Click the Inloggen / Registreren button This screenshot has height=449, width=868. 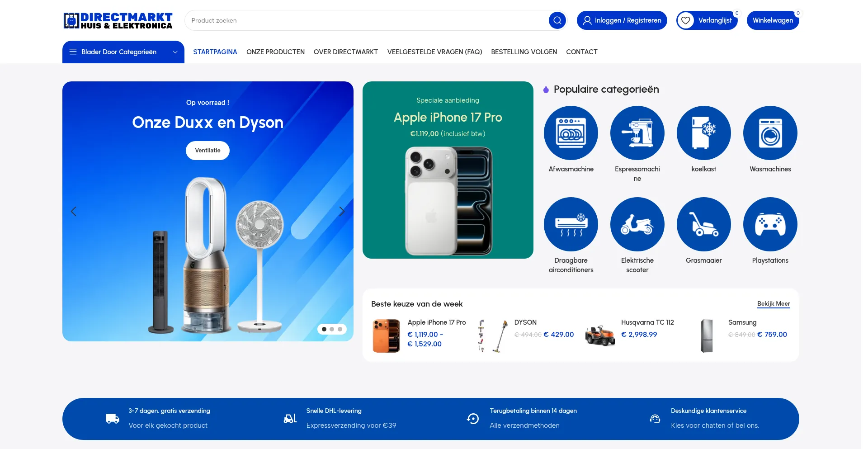(622, 20)
